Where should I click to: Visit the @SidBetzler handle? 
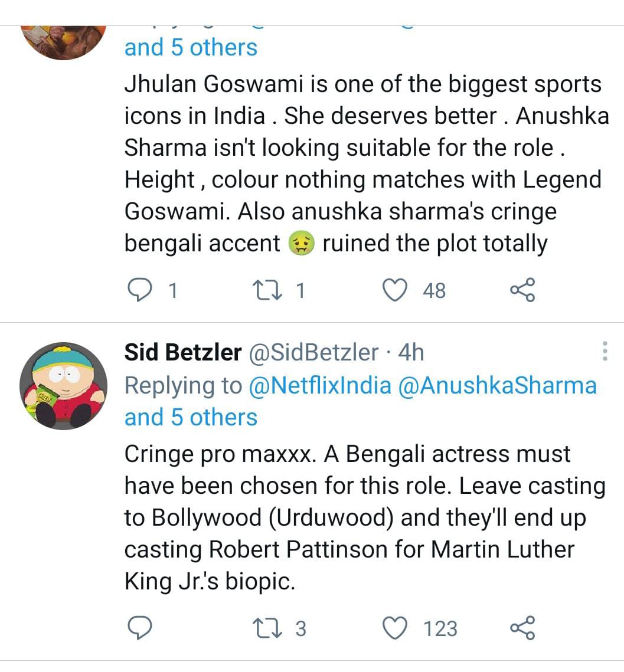point(313,353)
